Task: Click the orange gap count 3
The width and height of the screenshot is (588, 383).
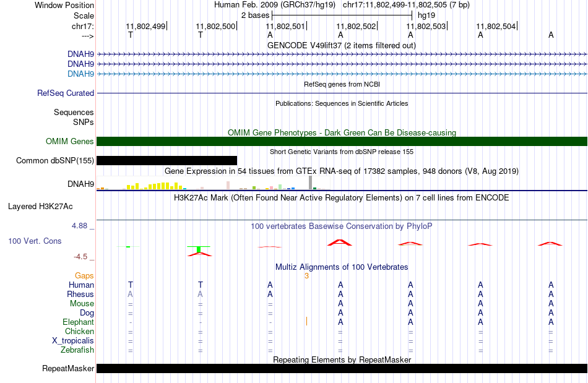Action: pyautogui.click(x=306, y=276)
